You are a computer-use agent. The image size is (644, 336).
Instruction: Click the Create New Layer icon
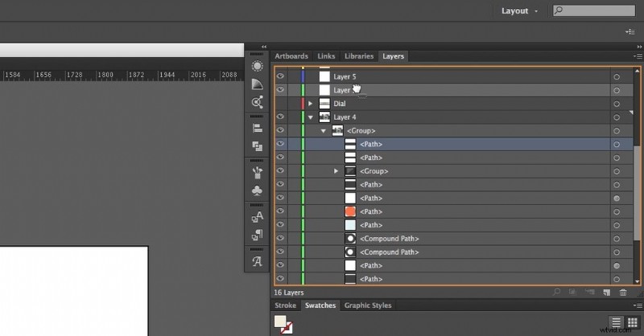point(607,292)
